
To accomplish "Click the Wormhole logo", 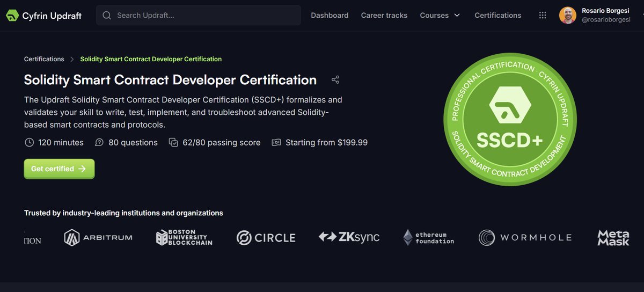I will [x=525, y=237].
